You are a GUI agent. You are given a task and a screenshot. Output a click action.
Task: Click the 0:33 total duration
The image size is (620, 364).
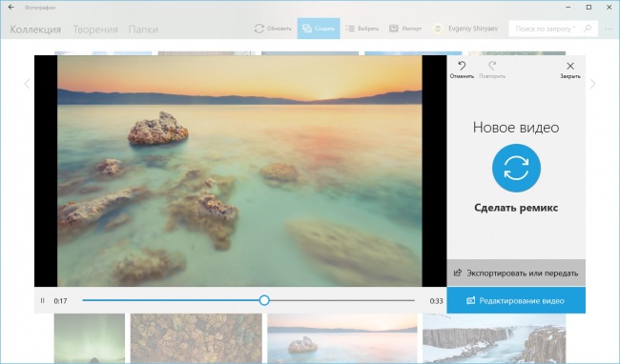pyautogui.click(x=436, y=301)
